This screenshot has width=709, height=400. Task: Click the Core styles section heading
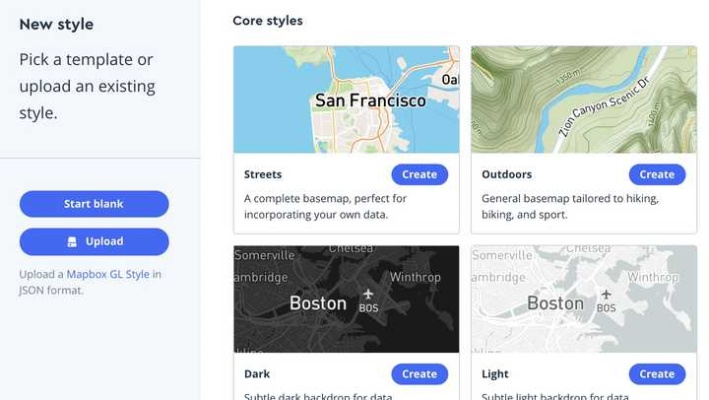(267, 20)
